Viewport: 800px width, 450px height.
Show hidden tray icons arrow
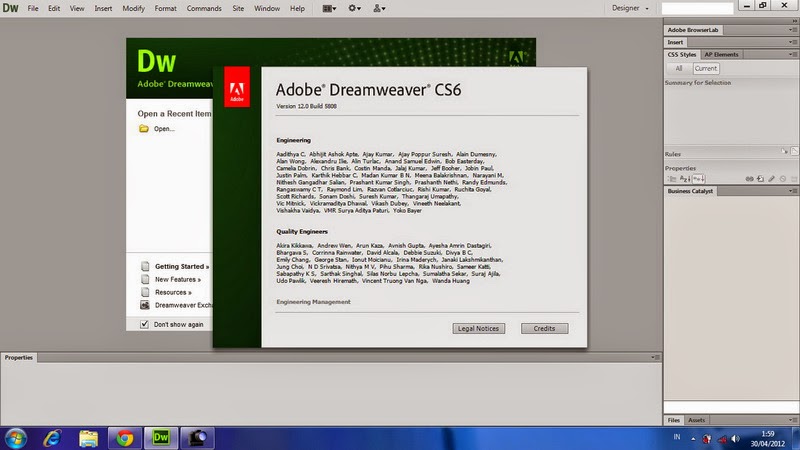pyautogui.click(x=693, y=439)
